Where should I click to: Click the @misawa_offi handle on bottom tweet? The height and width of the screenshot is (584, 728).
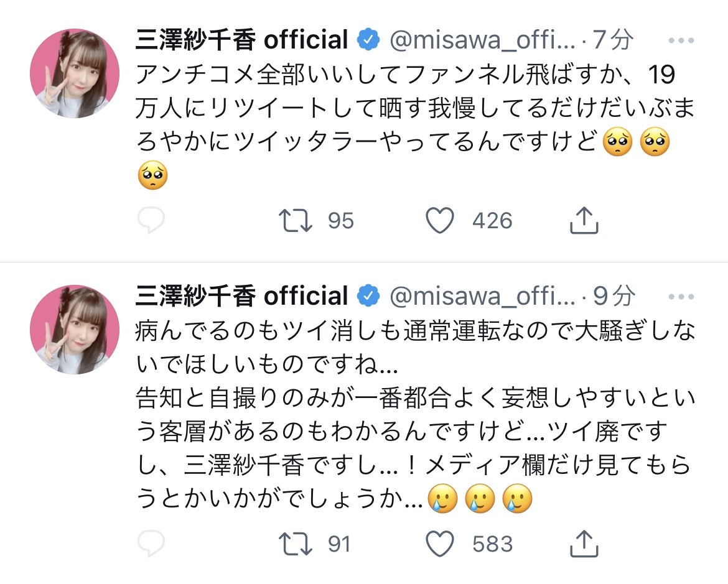coord(482,296)
